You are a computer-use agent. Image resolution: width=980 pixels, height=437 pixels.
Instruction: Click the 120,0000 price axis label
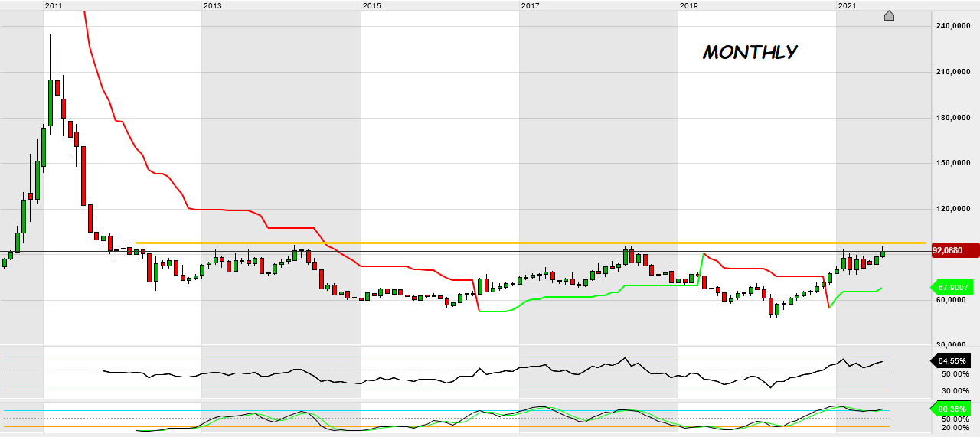tap(954, 209)
